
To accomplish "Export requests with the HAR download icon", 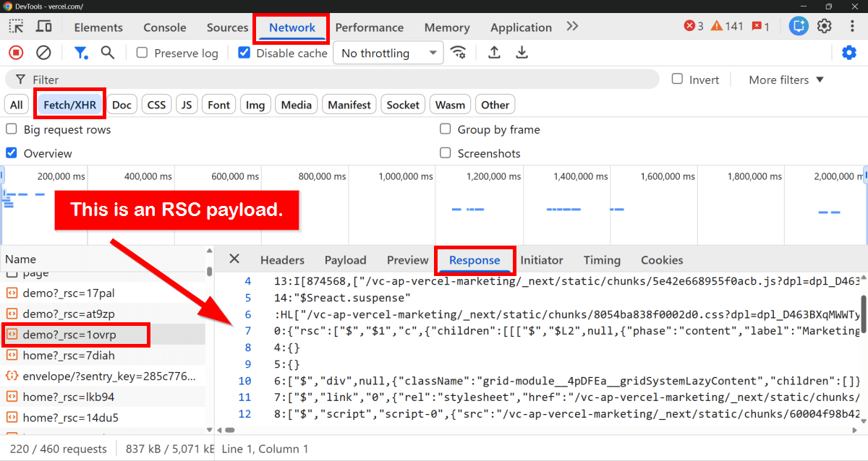I will [522, 52].
